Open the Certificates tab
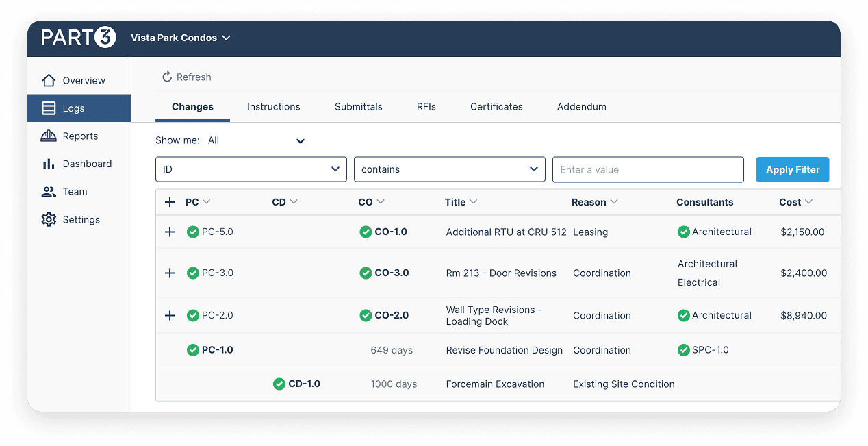Image resolution: width=868 pixels, height=446 pixels. click(496, 107)
